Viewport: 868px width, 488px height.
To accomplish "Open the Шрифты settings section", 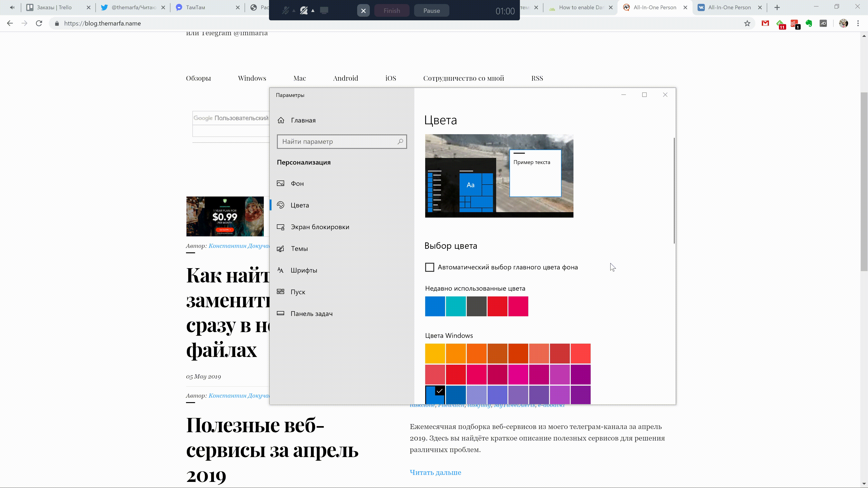I will 304,270.
